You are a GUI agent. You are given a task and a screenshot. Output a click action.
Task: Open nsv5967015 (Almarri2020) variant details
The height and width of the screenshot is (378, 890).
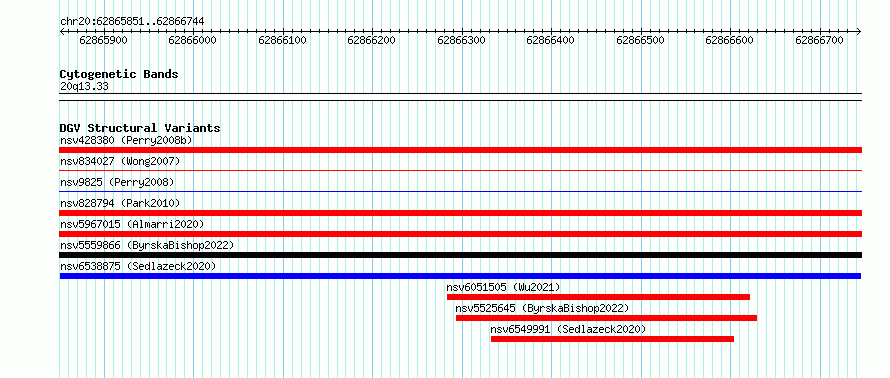click(132, 224)
